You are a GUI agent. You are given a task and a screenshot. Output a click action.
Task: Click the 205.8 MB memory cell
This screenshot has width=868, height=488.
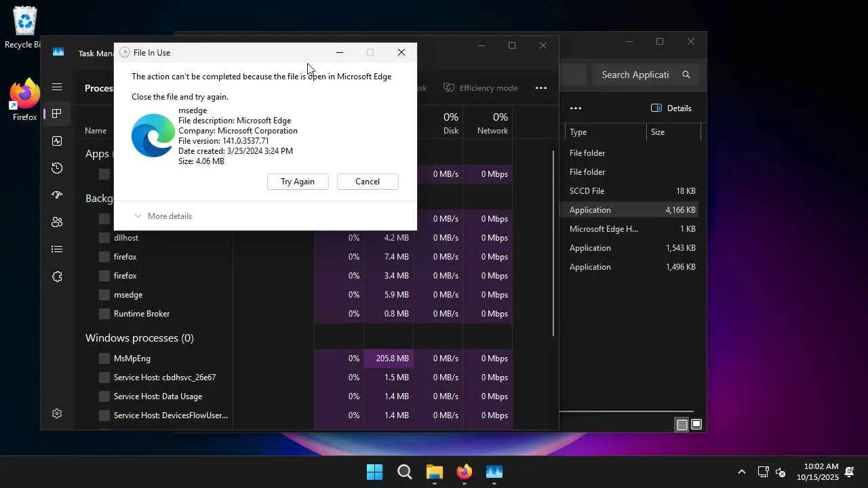coord(389,359)
